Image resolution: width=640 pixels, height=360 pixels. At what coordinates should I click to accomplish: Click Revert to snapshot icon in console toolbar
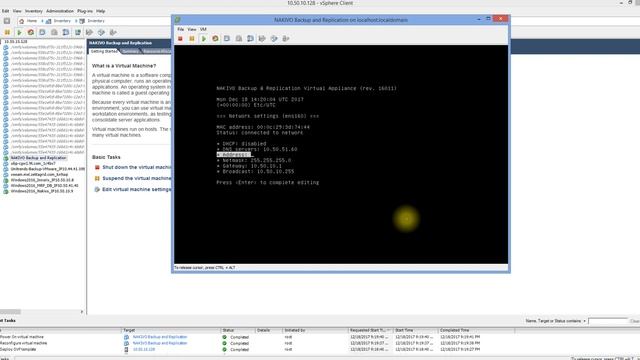(x=239, y=39)
